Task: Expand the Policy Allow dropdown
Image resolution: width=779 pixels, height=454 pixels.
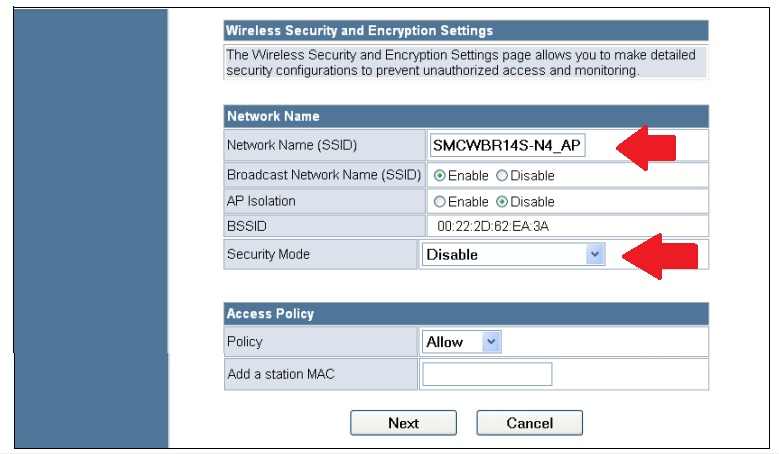Action: 461,342
